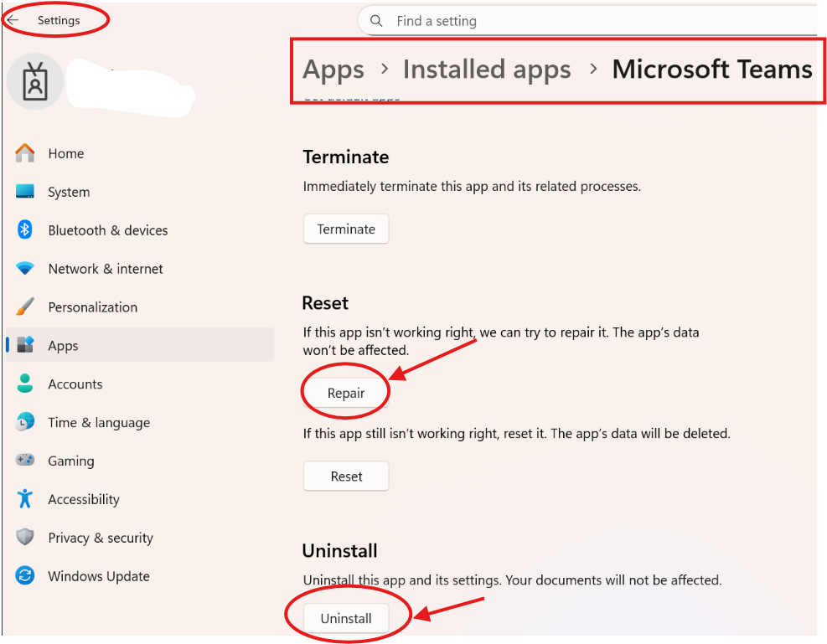Click the Gaming controller icon

(x=25, y=460)
